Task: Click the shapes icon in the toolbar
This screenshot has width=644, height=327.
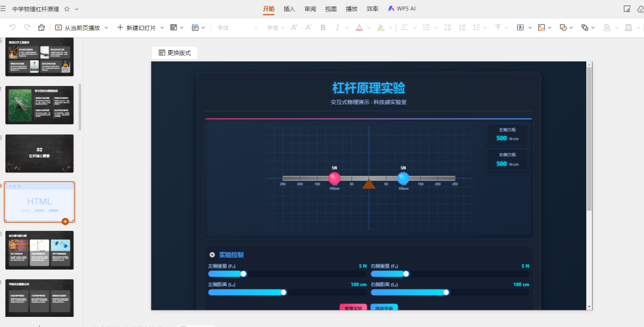Action: 563,27
